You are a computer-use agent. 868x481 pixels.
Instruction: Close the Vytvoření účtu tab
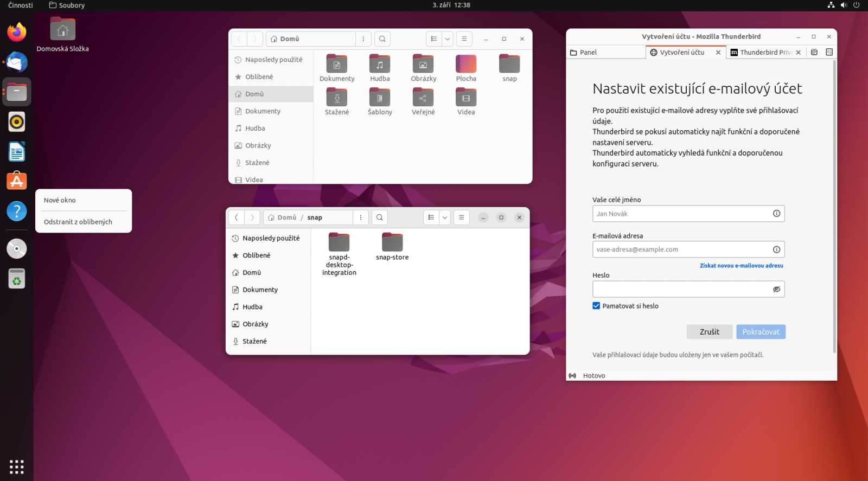(x=718, y=53)
